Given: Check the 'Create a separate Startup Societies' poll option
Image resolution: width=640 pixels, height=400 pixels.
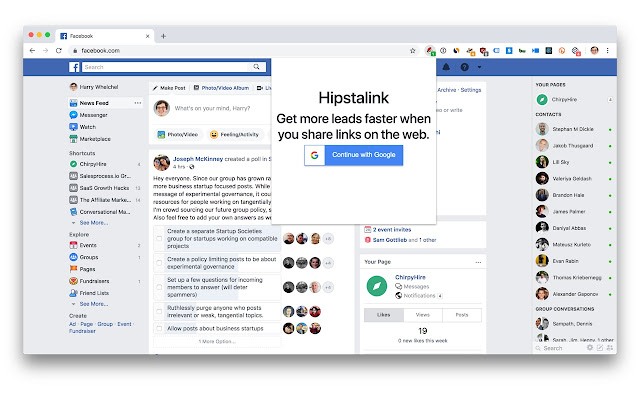Looking at the screenshot, I should click(159, 238).
